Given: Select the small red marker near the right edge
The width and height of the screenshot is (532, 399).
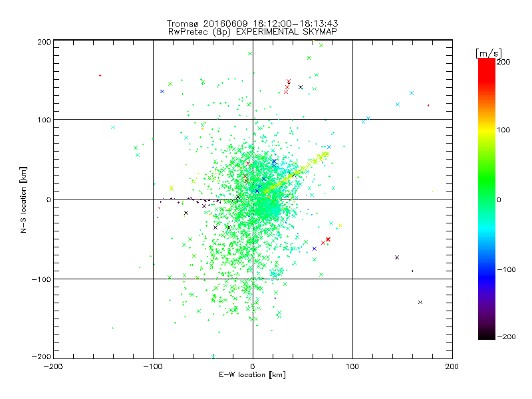Looking at the screenshot, I should coord(428,106).
